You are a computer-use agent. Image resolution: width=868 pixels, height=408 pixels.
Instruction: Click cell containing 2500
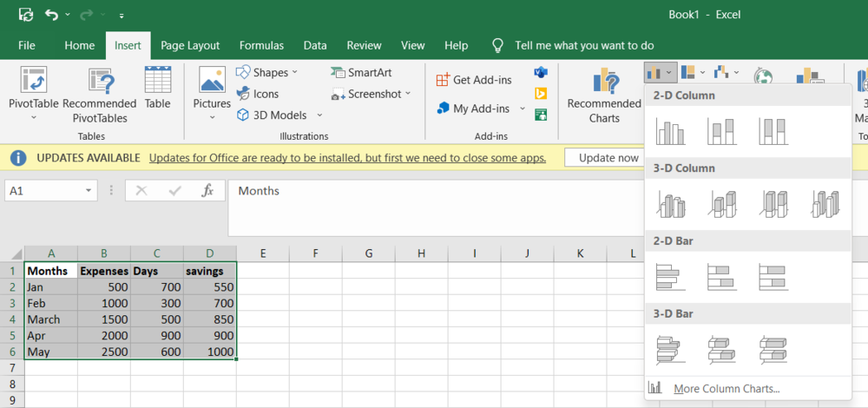pos(104,352)
